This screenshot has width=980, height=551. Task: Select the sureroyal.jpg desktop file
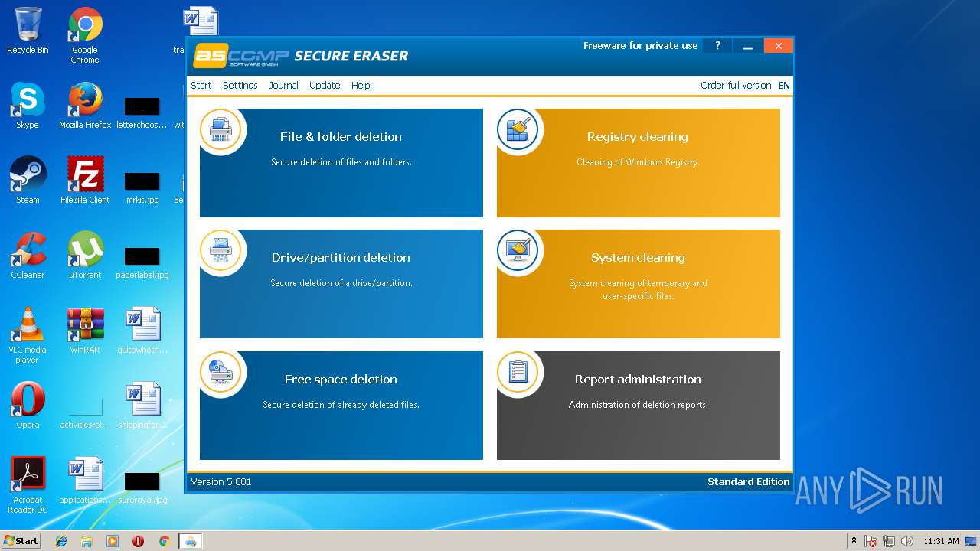[x=142, y=488]
